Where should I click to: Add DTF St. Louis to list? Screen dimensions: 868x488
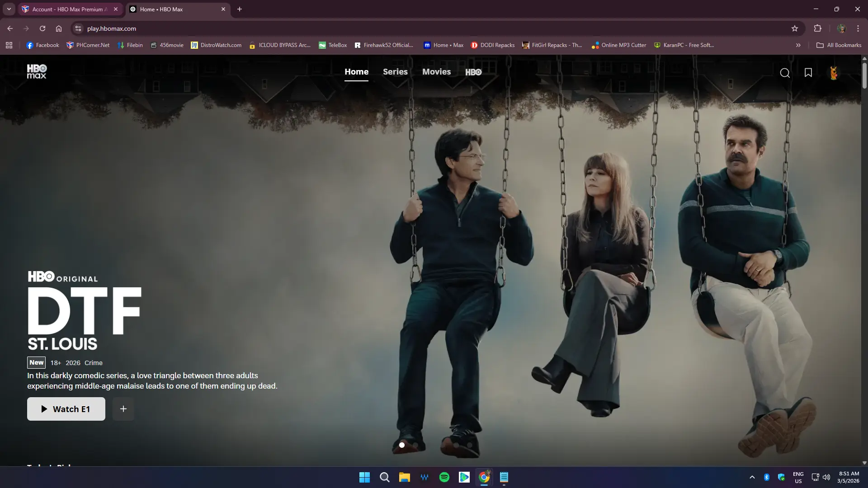pos(123,409)
